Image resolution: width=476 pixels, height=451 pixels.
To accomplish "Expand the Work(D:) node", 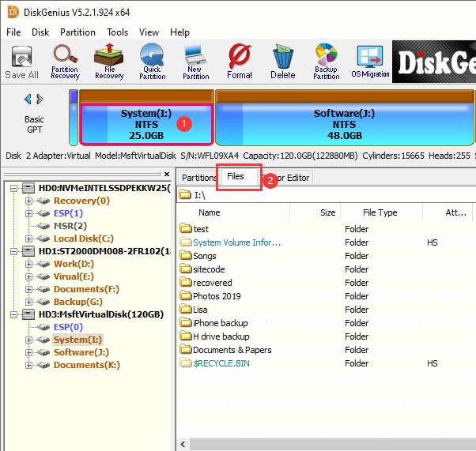I will click(28, 264).
